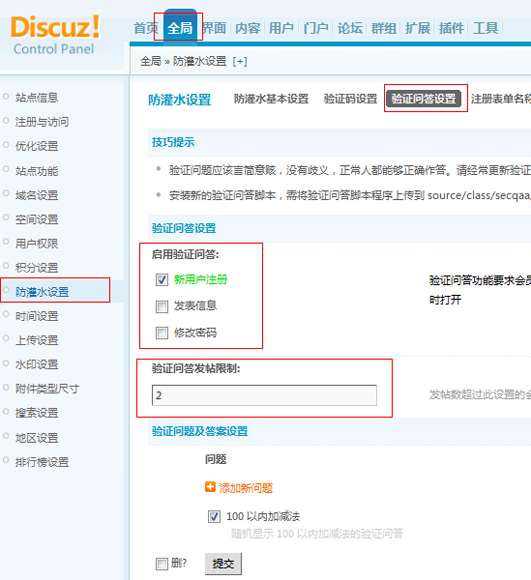
Task: Select the 防灌水基本设置 sub-tab
Action: (271, 99)
